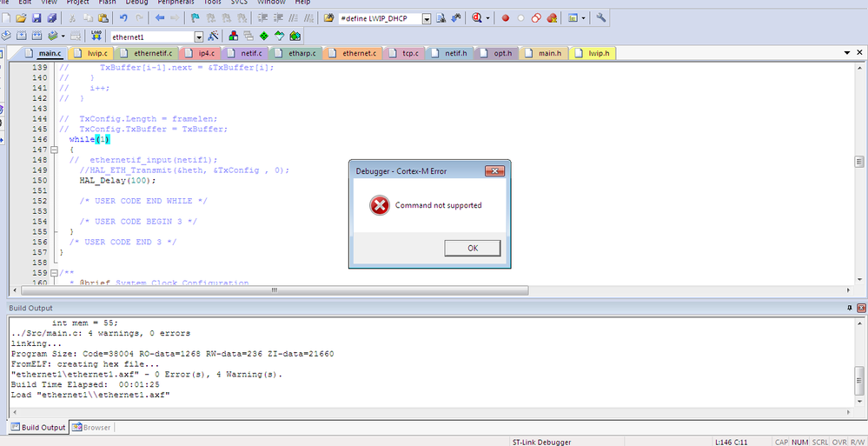Click the editor horizontal scrollbar thumb
The width and height of the screenshot is (868, 446).
point(274,290)
